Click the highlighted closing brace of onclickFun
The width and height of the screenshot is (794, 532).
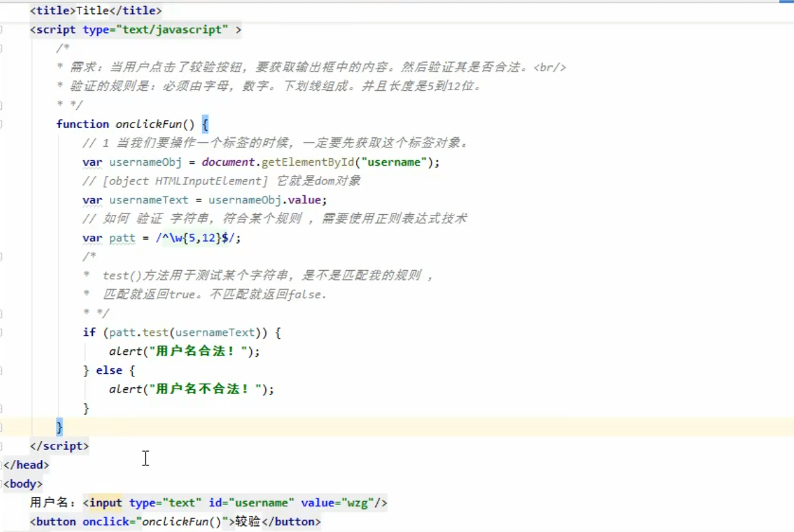(59, 427)
